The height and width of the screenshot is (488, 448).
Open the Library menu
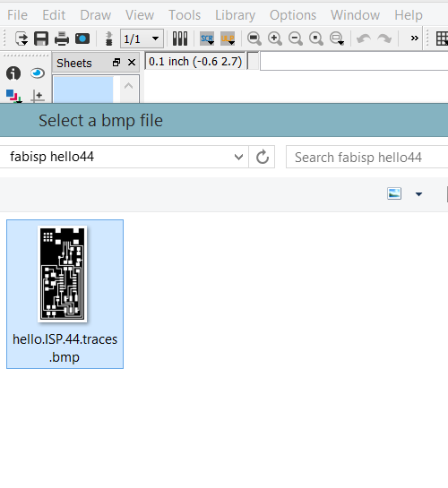point(235,15)
